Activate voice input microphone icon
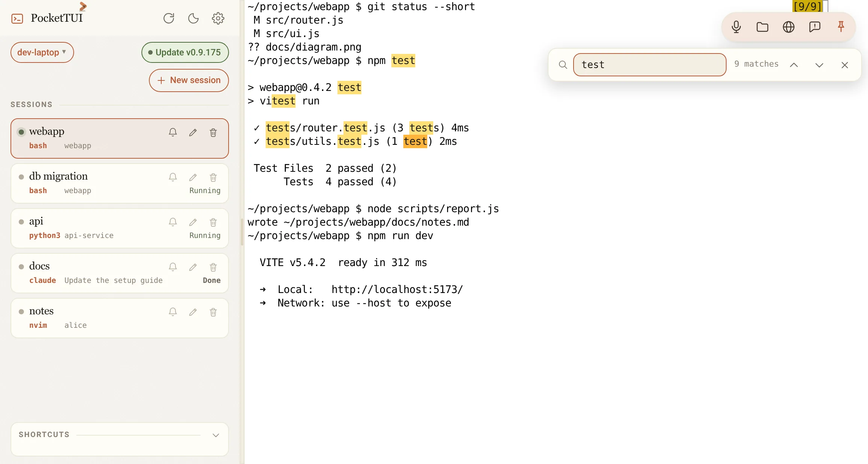This screenshot has width=868, height=464. click(x=736, y=27)
